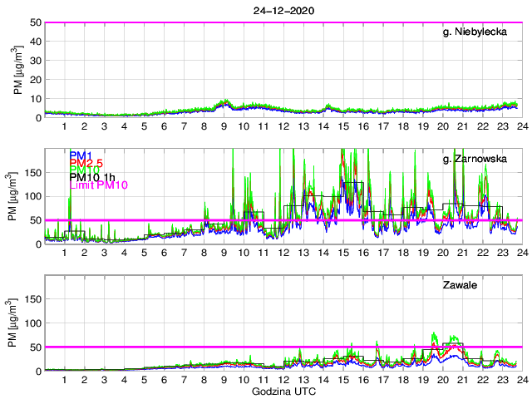The height and width of the screenshot is (399, 532).
Task: Click hour 9 tick below the top panel
Action: pos(224,126)
